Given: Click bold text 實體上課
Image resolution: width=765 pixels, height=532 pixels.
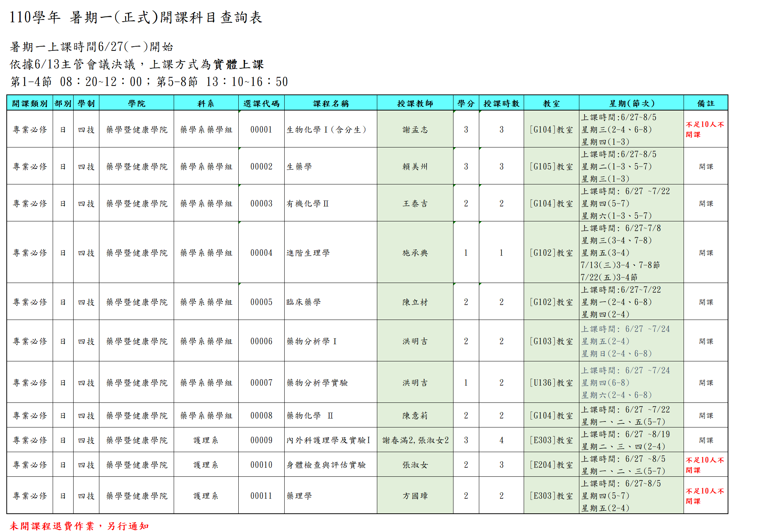Looking at the screenshot, I should coord(238,64).
